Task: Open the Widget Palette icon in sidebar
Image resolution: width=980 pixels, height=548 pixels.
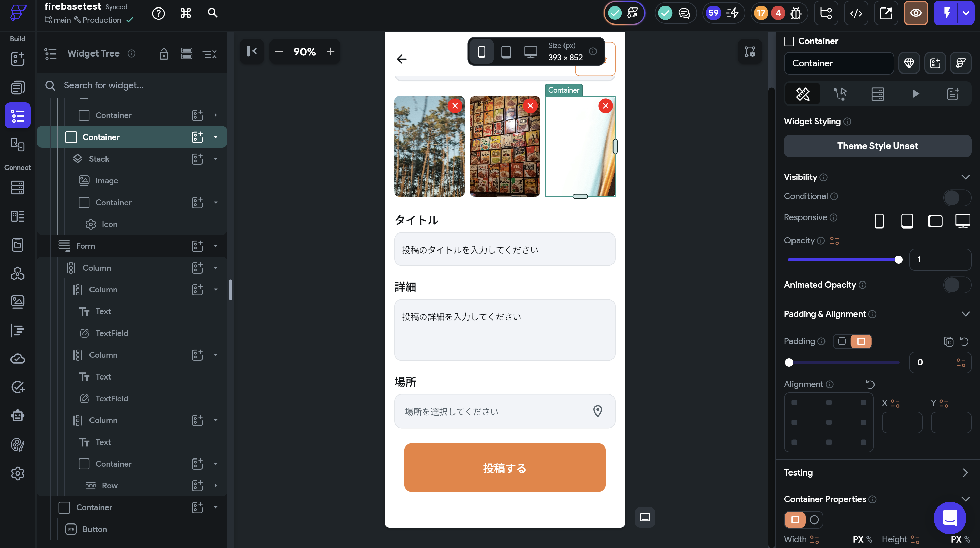Action: [x=17, y=59]
